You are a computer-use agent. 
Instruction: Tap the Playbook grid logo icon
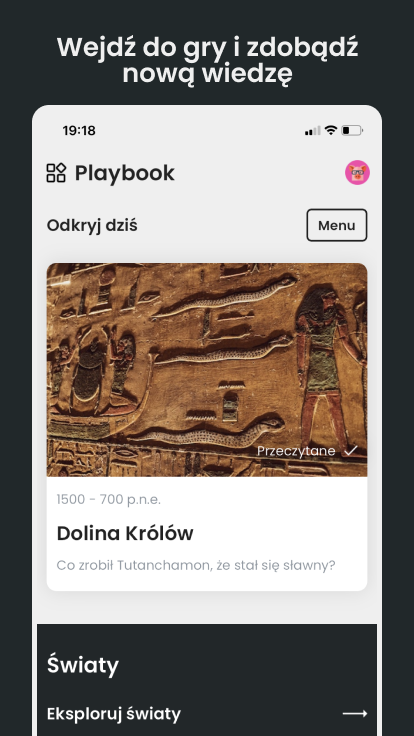click(x=56, y=173)
